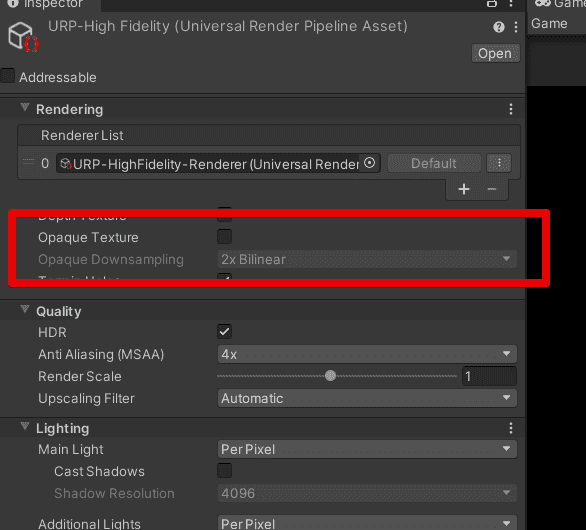
Task: Collapse the Rendering section
Action: click(x=25, y=108)
